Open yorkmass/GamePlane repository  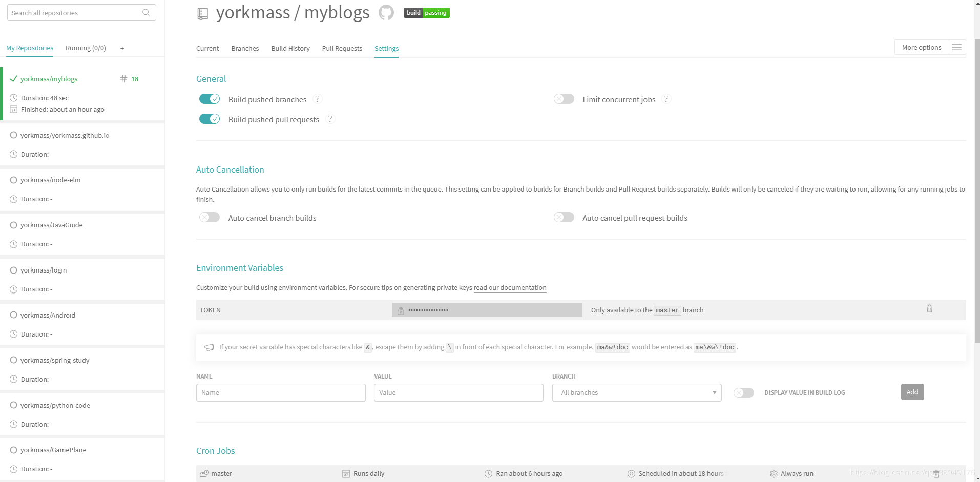point(53,450)
